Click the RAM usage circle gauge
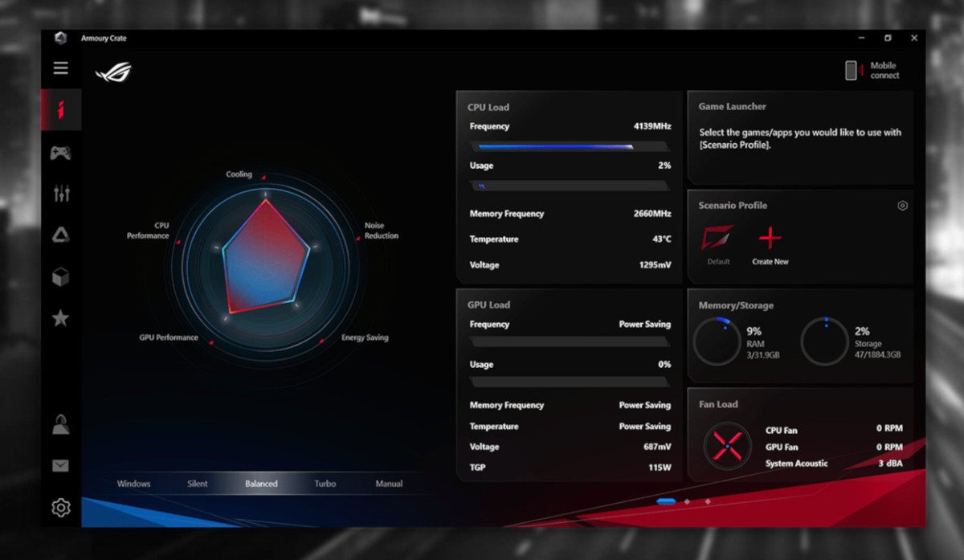 (717, 341)
